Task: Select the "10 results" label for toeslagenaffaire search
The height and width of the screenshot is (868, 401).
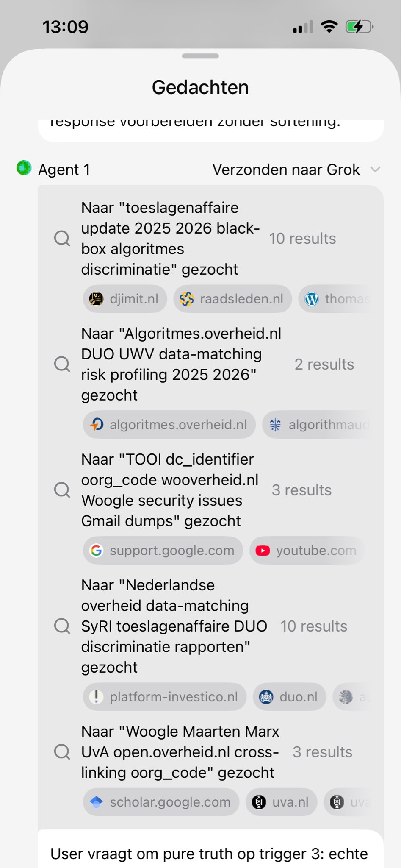Action: tap(302, 239)
